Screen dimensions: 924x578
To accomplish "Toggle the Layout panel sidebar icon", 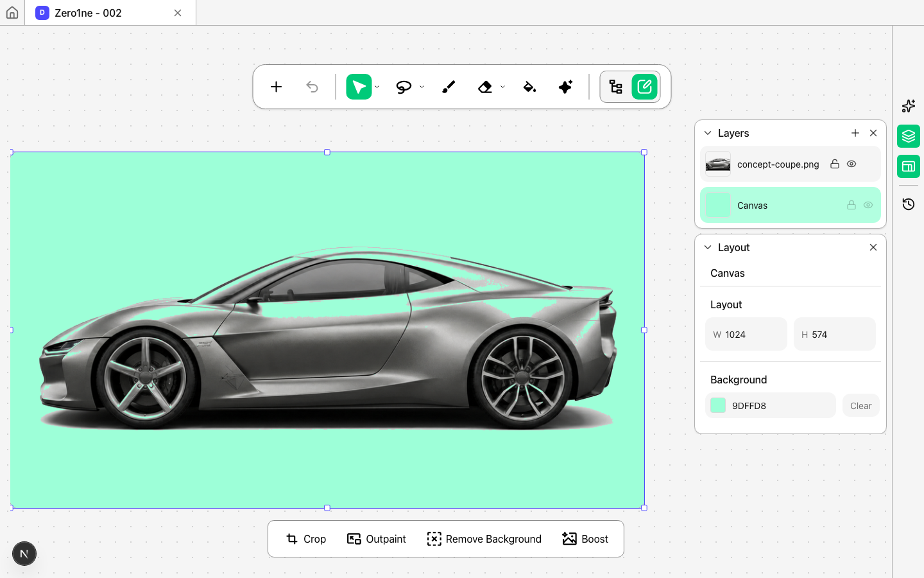I will pos(909,166).
